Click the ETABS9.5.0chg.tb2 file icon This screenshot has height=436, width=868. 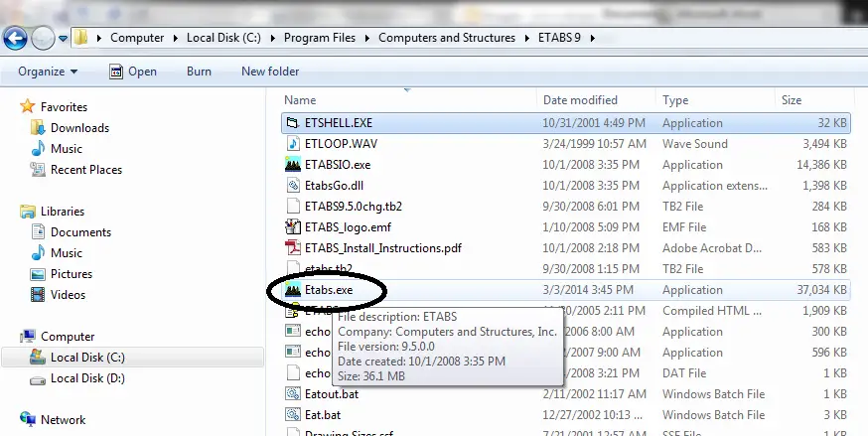pyautogui.click(x=292, y=207)
